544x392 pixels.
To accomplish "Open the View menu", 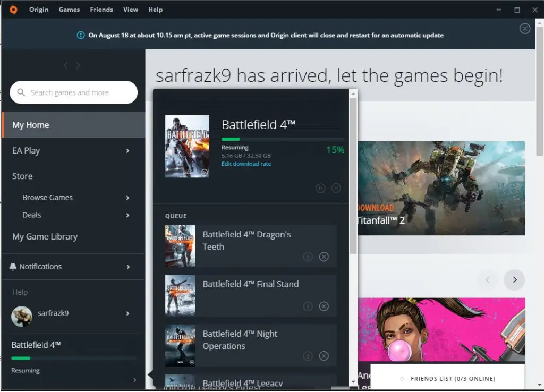I will click(131, 10).
